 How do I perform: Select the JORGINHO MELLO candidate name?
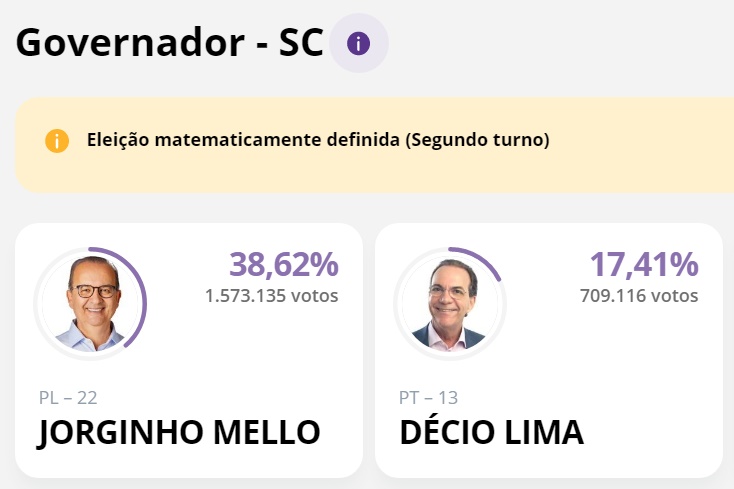[180, 433]
